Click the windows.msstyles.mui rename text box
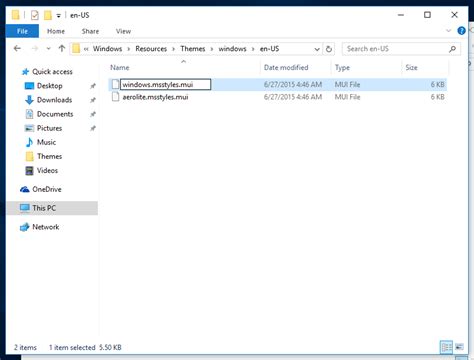 (166, 84)
